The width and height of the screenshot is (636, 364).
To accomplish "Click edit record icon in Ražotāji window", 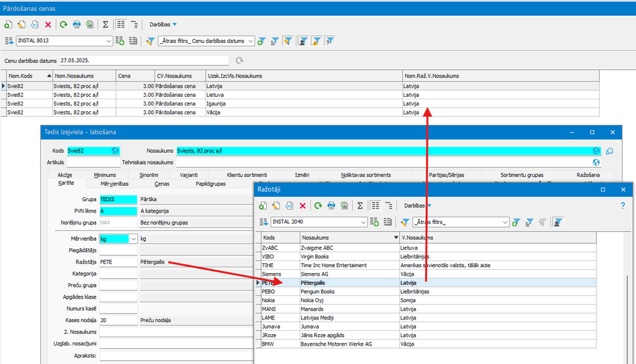I will pos(276,206).
